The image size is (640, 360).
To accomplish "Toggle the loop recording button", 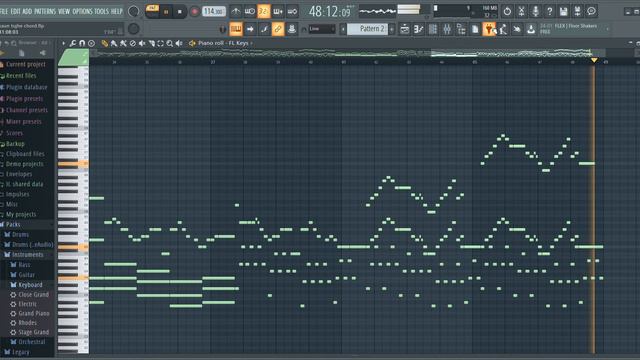I will (x=292, y=11).
